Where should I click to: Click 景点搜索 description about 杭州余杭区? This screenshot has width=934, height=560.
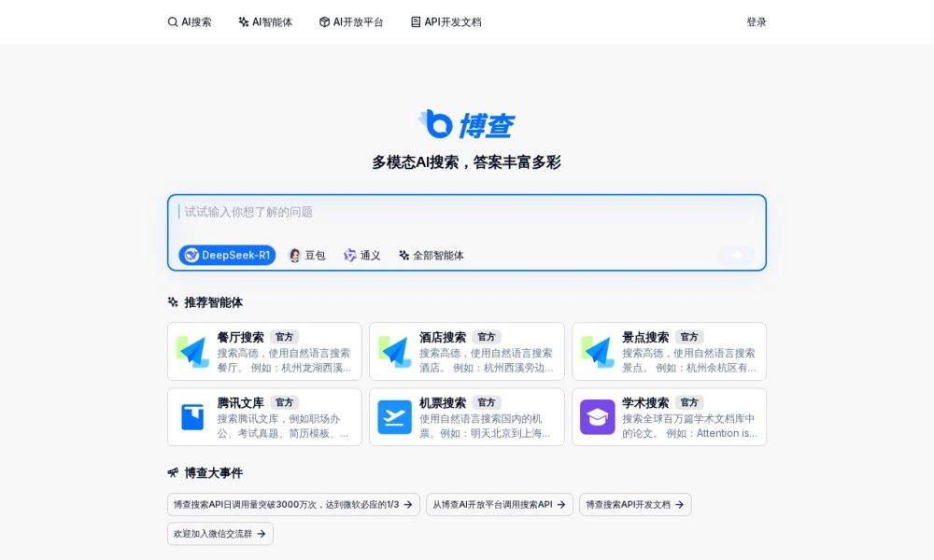click(x=689, y=360)
